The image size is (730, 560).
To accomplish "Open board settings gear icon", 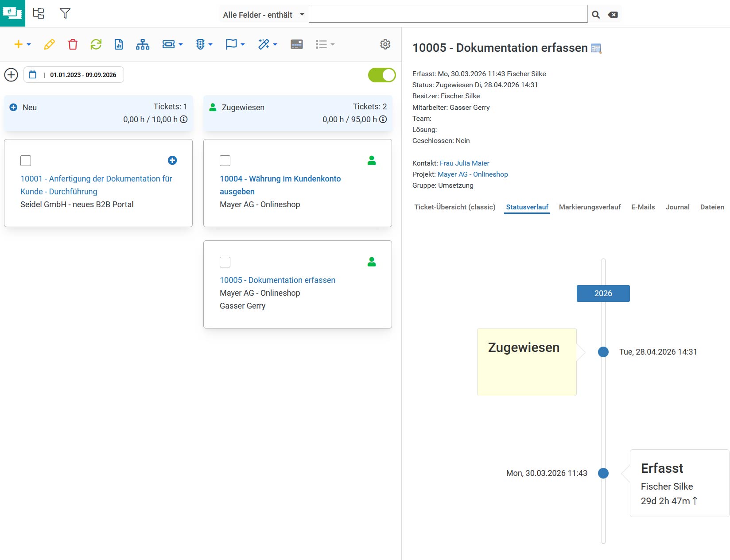I will 385,44.
